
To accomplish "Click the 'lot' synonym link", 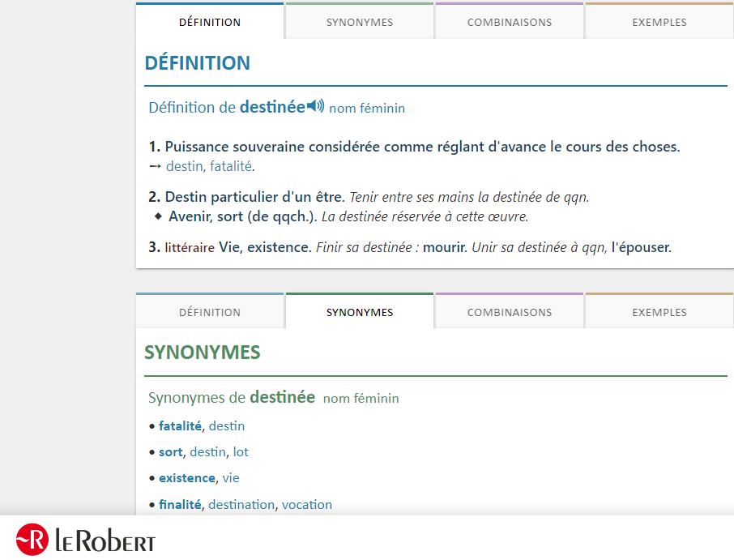I will [x=241, y=451].
